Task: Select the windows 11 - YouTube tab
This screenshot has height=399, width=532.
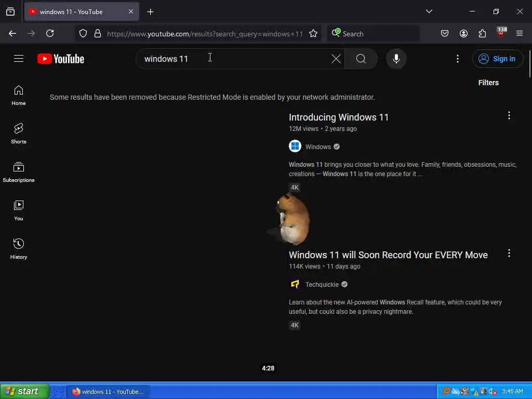Action: [82, 11]
